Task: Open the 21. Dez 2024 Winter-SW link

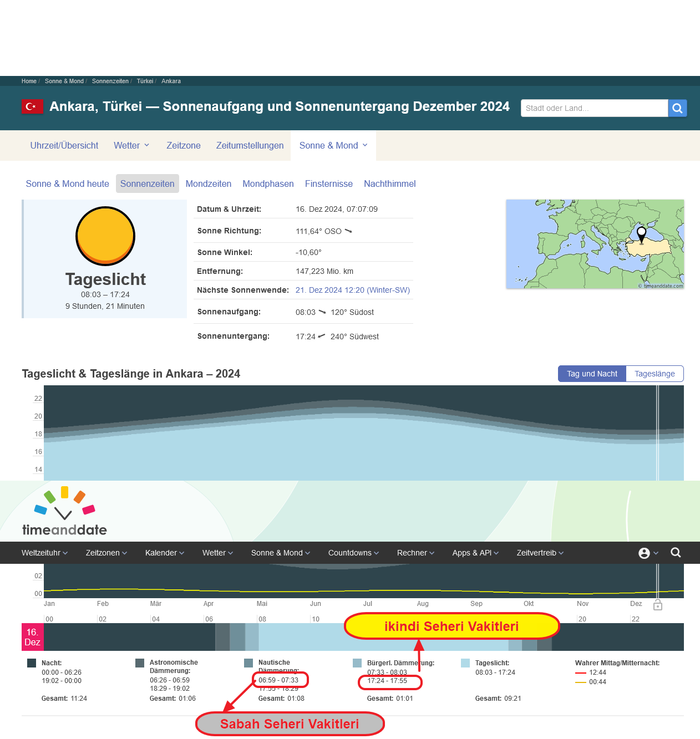Action: pyautogui.click(x=353, y=290)
